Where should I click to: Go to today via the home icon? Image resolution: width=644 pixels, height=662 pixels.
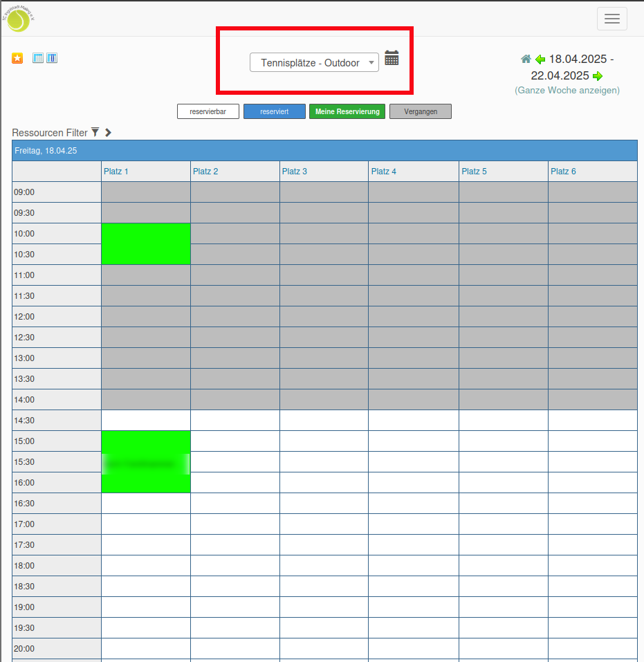click(x=526, y=59)
